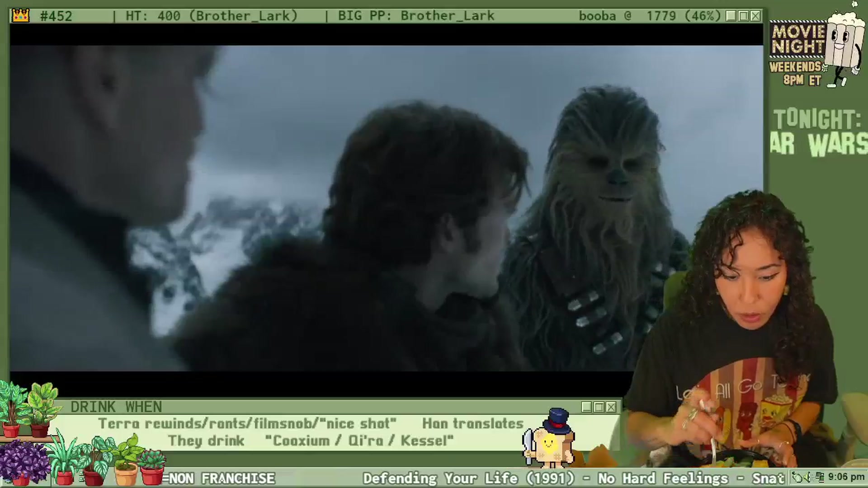Close the movie player window
The height and width of the screenshot is (488, 868).
tap(755, 16)
